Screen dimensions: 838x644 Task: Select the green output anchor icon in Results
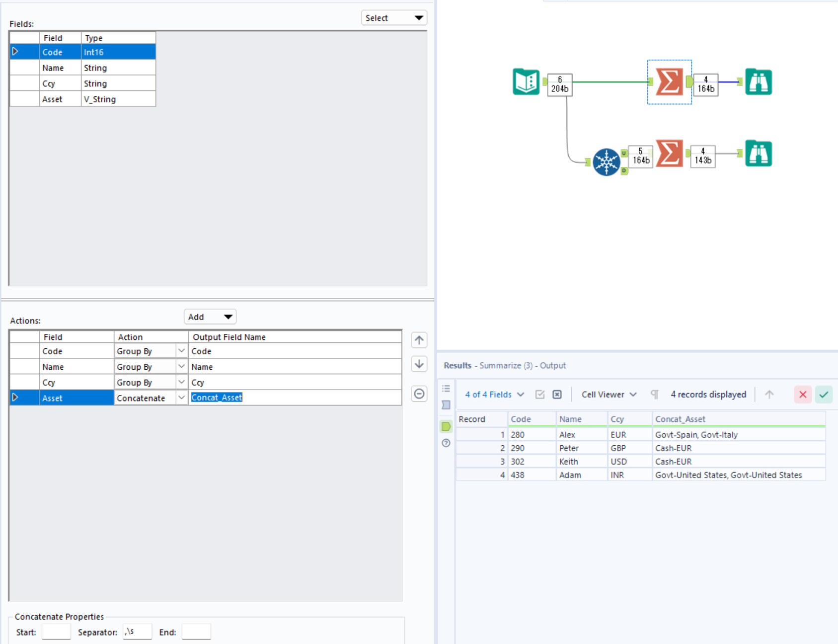coord(446,426)
